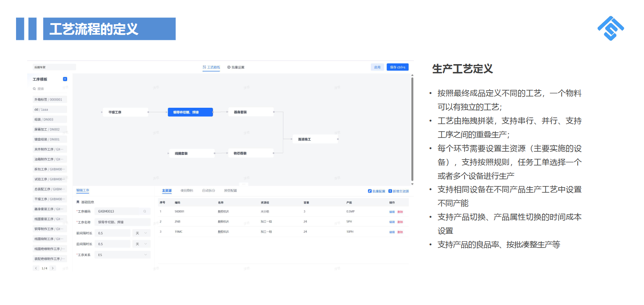Click 编辑 on the 2NB row
The image size is (644, 305).
tap(392, 222)
